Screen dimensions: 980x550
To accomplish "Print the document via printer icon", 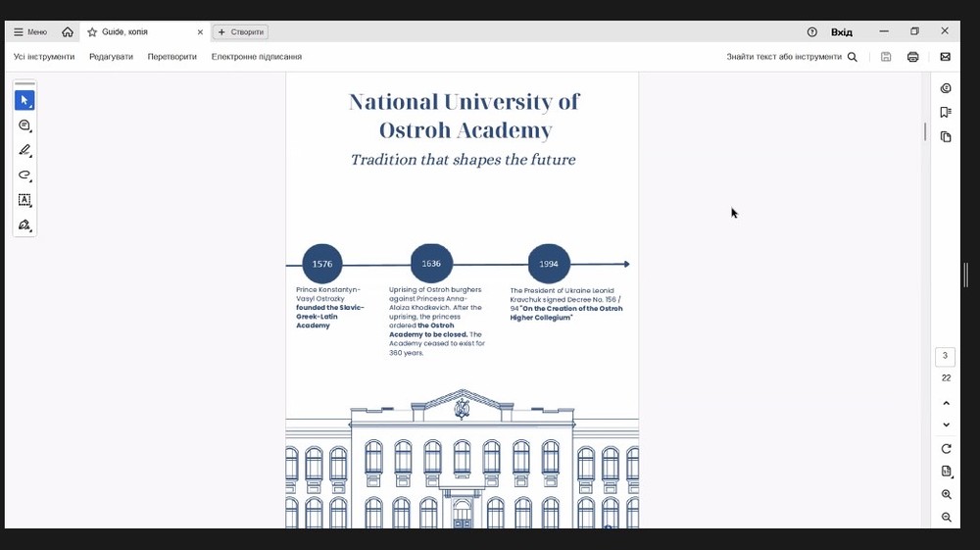I will tap(912, 57).
